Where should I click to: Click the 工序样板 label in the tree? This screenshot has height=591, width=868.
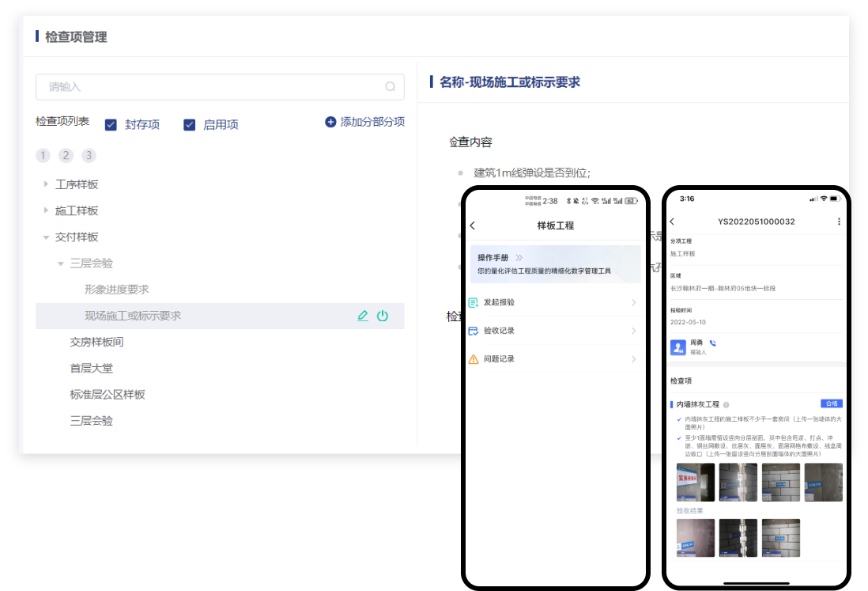pyautogui.click(x=77, y=184)
